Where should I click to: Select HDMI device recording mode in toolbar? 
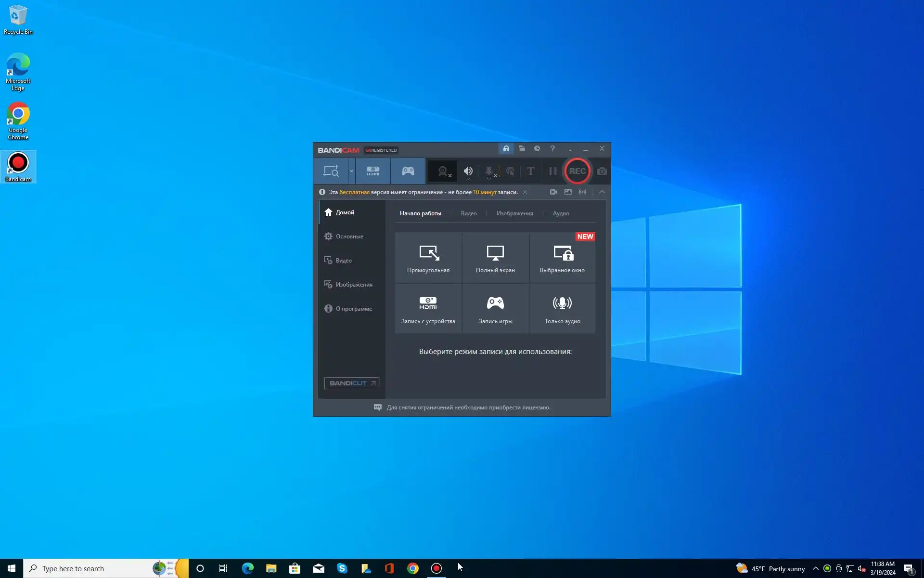tap(373, 171)
